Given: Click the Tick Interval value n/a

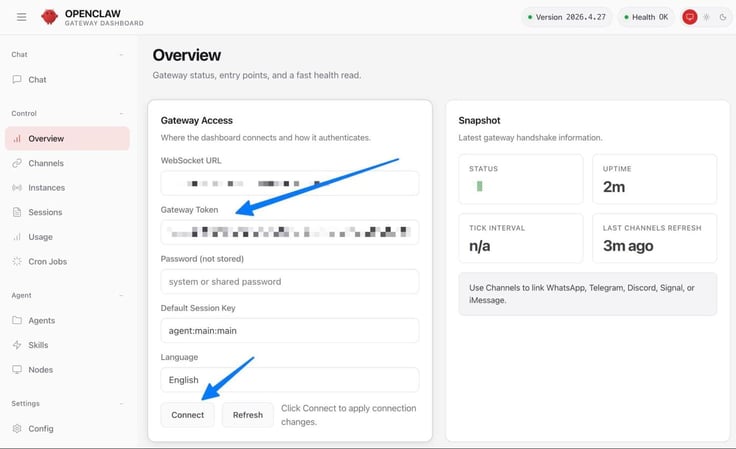Looking at the screenshot, I should coord(479,246).
